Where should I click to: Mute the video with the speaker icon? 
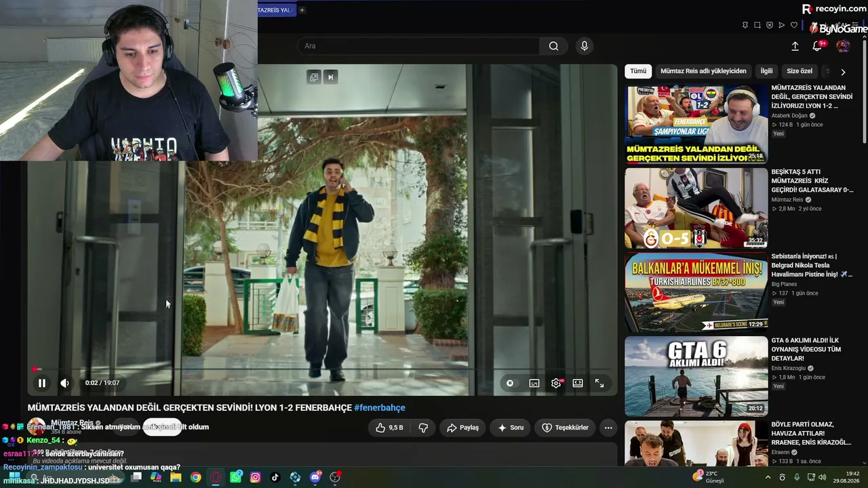[x=64, y=383]
